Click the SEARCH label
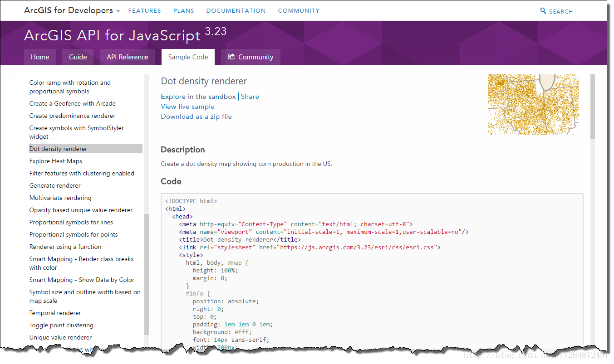The height and width of the screenshot is (364, 614). tap(561, 11)
